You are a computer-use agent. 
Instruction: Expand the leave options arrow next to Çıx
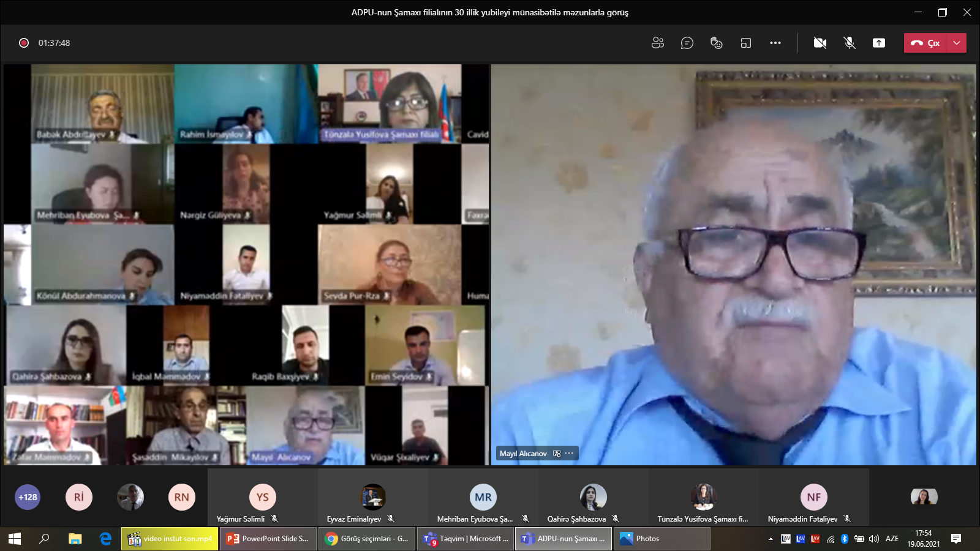[x=957, y=43]
